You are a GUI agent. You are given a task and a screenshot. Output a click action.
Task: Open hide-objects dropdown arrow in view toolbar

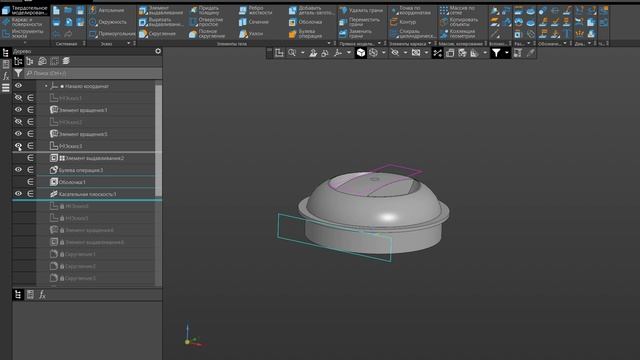405,53
